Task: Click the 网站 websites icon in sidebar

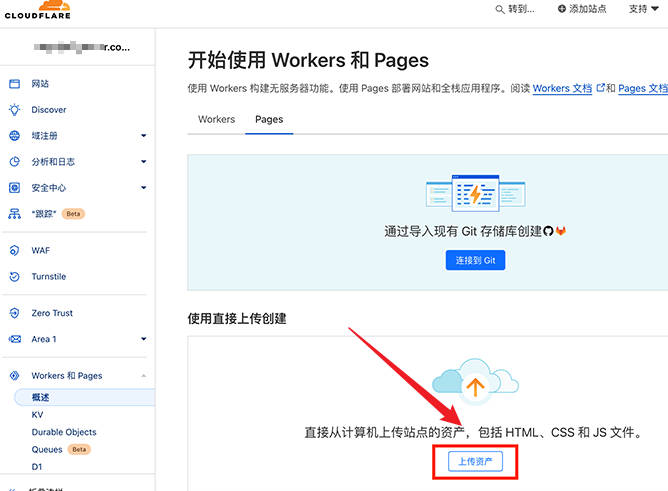Action: pyautogui.click(x=14, y=83)
